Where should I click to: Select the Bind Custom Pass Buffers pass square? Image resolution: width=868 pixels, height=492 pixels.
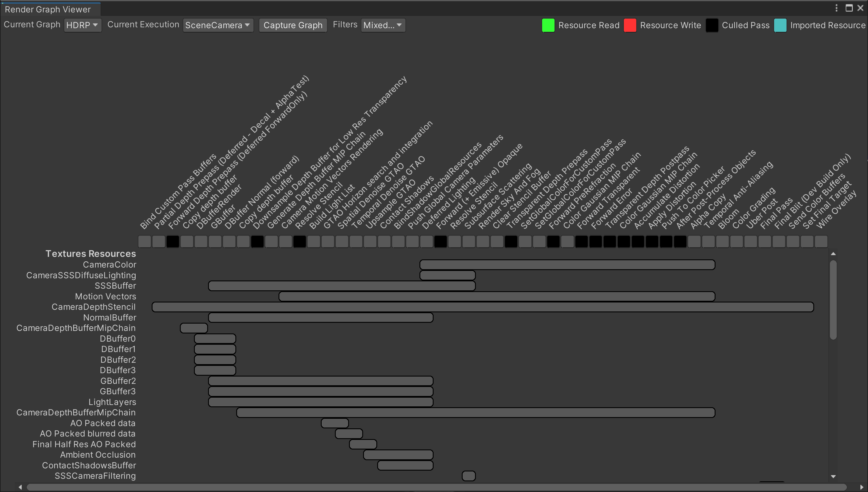(x=144, y=242)
